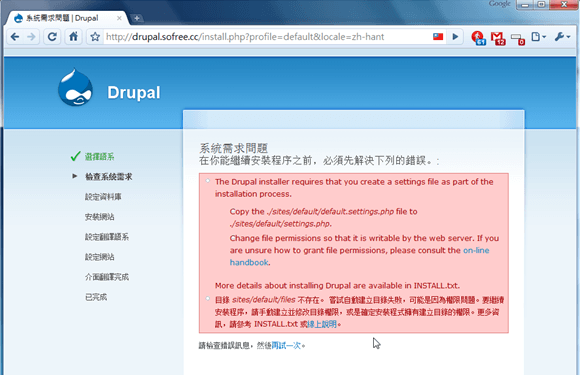The image size is (580, 375).
Task: Click the INSTALL.txt details sentence
Action: coord(337,286)
